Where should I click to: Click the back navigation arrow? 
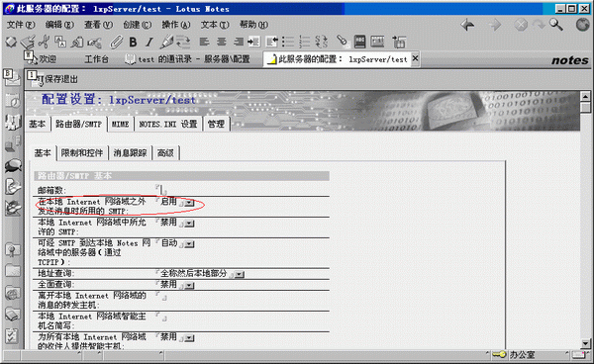pos(468,25)
